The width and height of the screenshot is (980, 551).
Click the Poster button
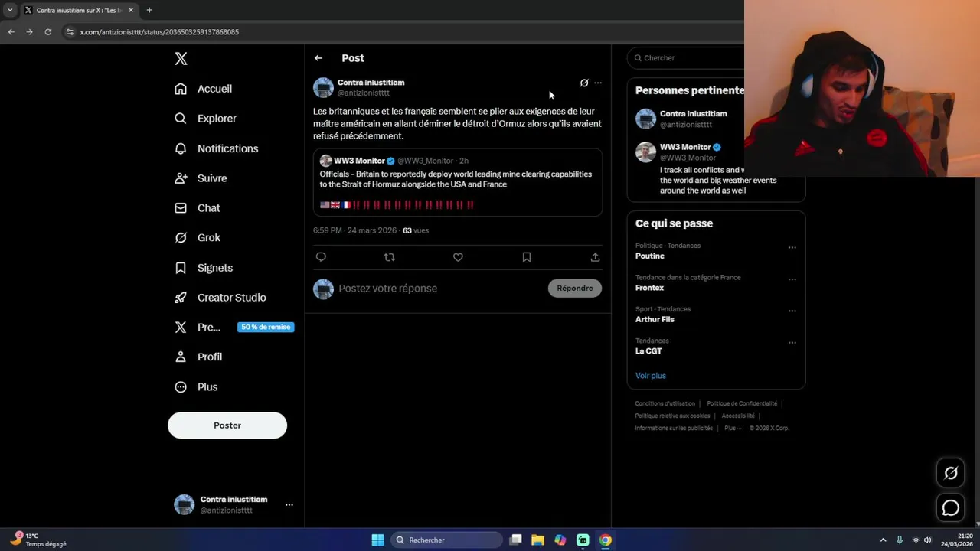point(227,425)
